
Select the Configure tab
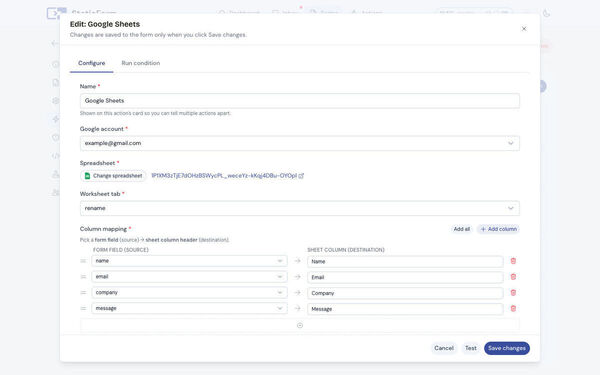(91, 63)
